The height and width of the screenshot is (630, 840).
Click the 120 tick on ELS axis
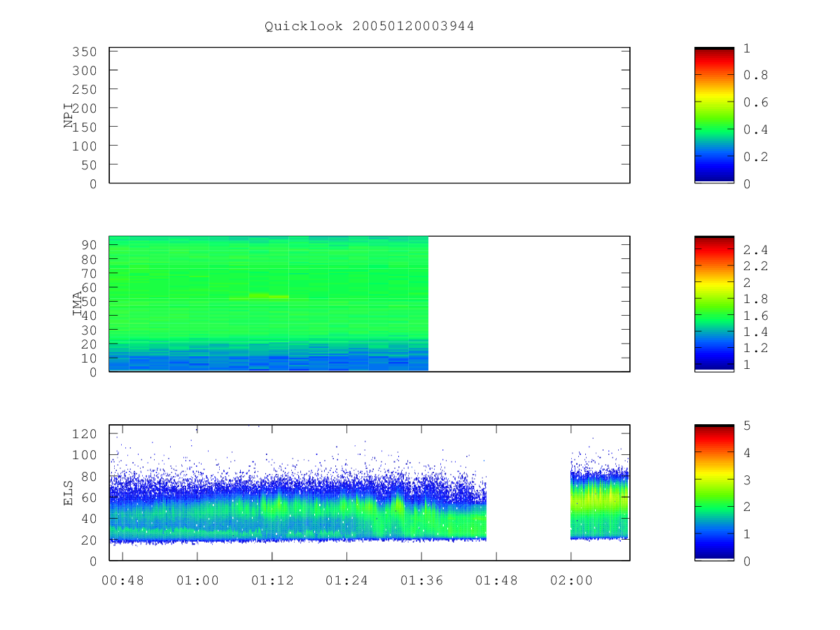pyautogui.click(x=85, y=434)
